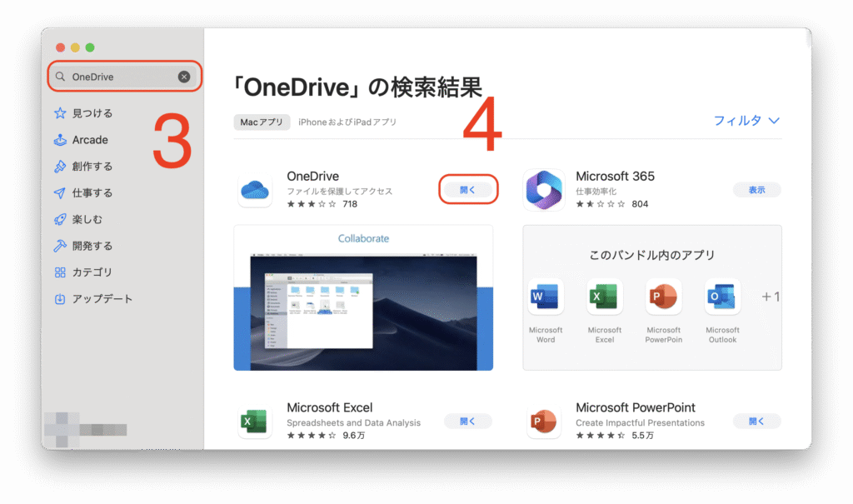Switch to the Macアプリ tab

pos(262,122)
